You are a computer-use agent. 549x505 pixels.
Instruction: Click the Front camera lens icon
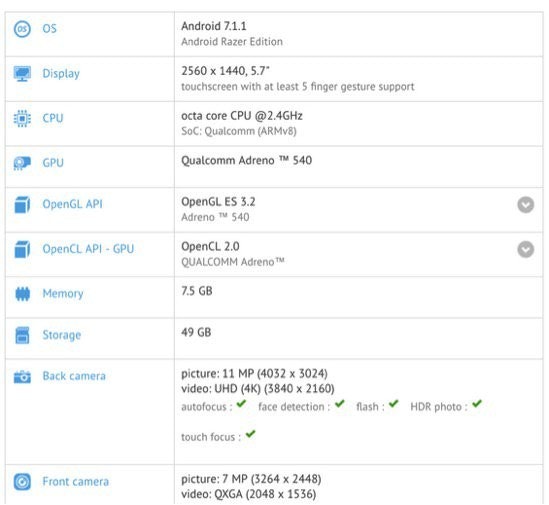coord(22,482)
